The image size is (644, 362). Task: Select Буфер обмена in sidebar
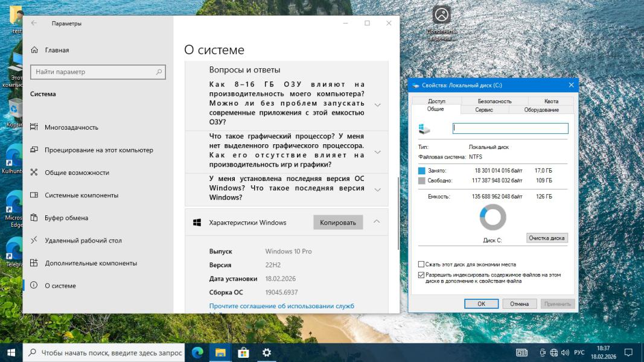pyautogui.click(x=66, y=218)
